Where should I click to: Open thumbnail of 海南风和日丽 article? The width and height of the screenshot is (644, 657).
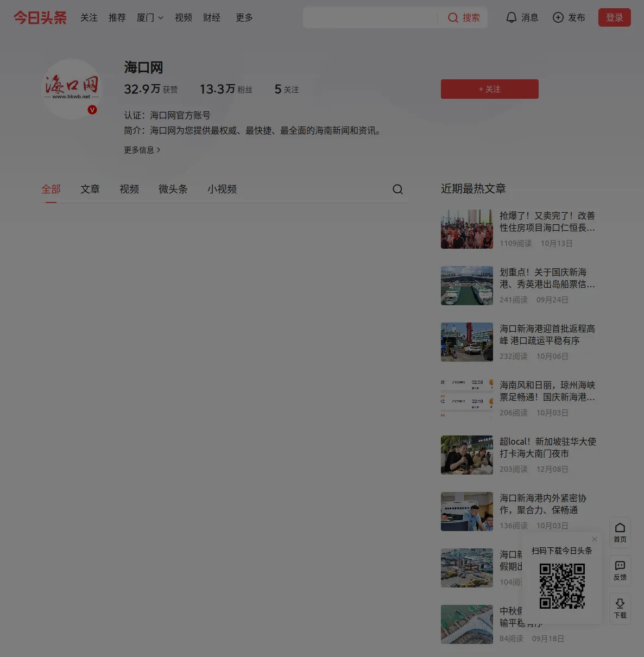(x=467, y=399)
